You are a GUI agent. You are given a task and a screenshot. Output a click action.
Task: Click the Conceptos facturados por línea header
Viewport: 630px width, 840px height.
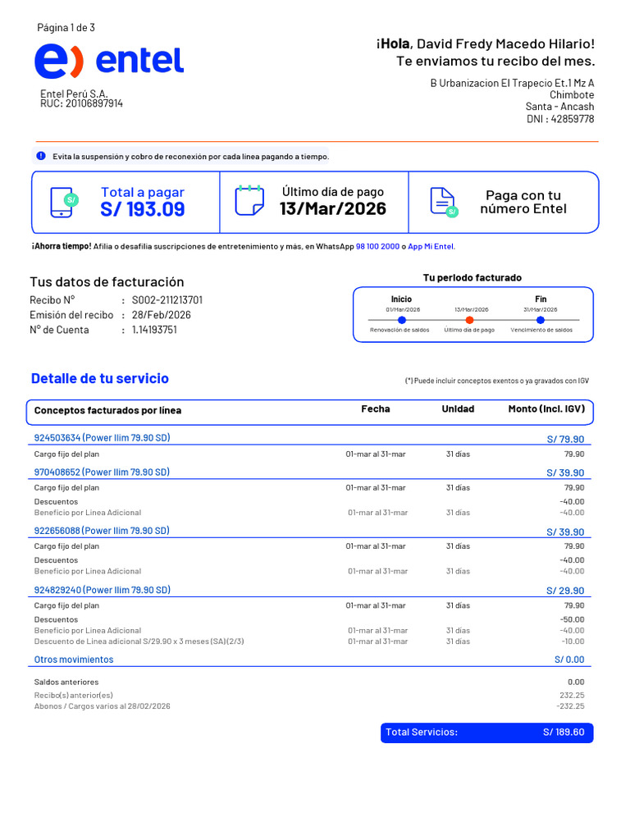[107, 410]
